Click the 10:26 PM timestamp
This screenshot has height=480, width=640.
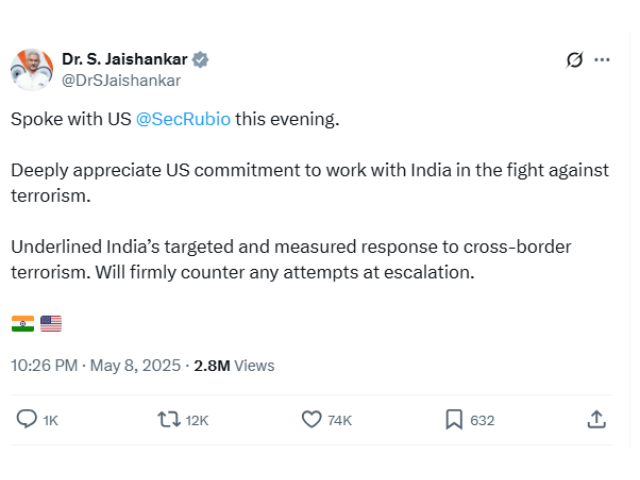click(x=44, y=365)
